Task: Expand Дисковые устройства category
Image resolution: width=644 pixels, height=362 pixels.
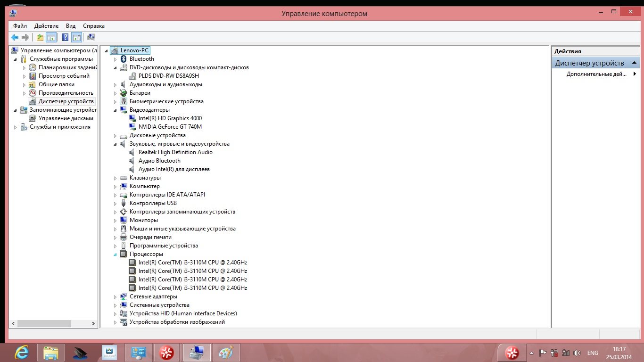Action: click(115, 135)
